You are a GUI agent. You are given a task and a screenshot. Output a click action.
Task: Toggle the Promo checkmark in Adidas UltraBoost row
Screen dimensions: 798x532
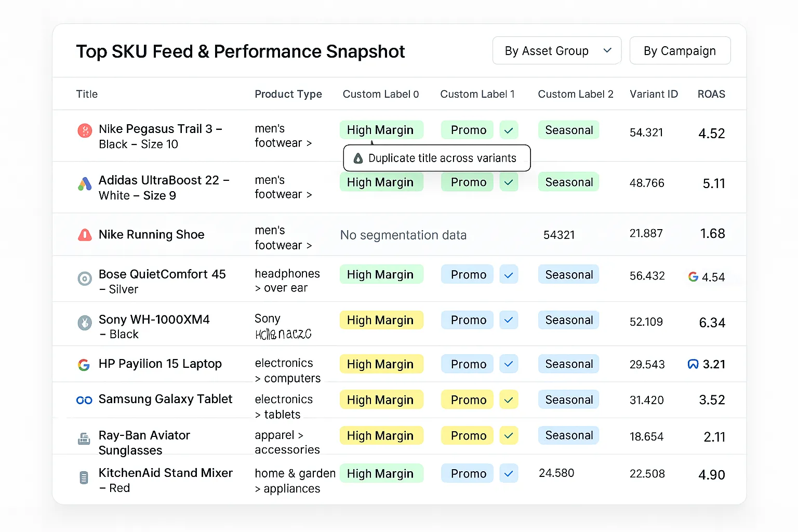point(509,182)
